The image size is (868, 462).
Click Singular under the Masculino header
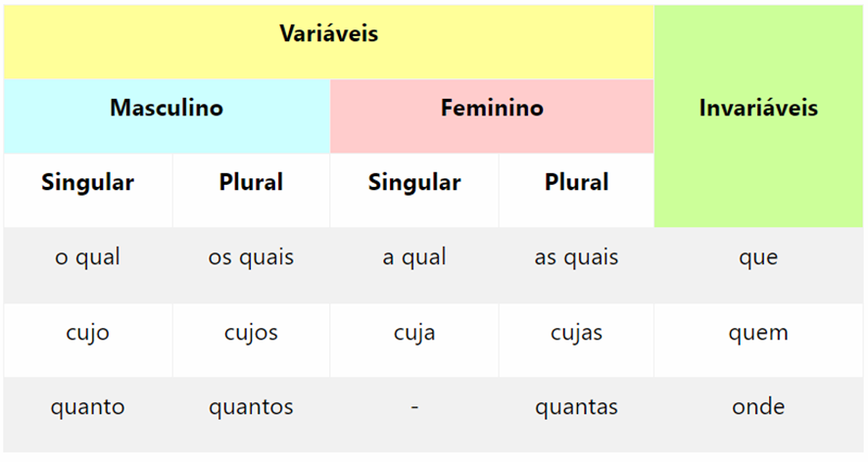click(x=87, y=183)
